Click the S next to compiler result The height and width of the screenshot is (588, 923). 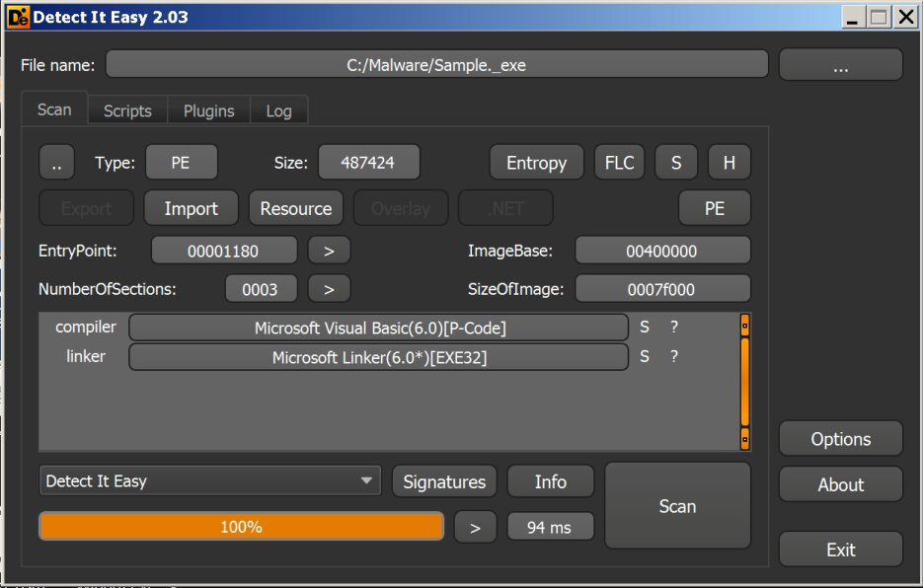645,327
